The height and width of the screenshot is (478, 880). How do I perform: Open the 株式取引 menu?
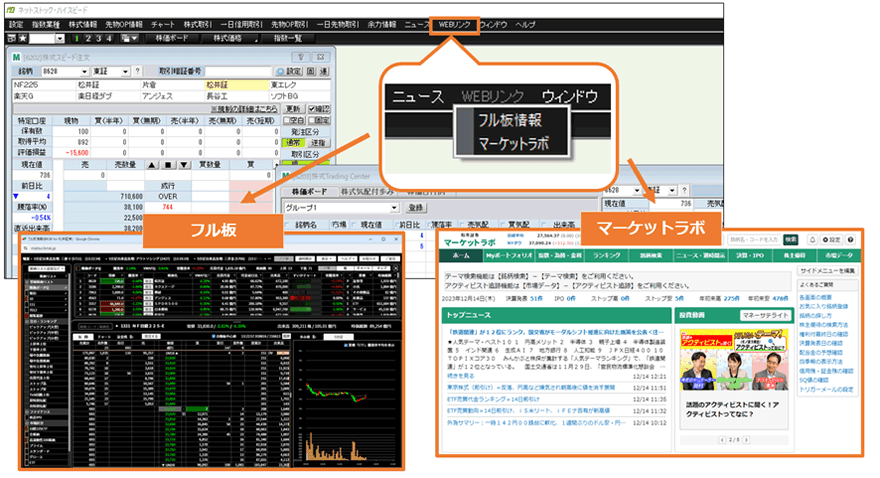[x=198, y=25]
